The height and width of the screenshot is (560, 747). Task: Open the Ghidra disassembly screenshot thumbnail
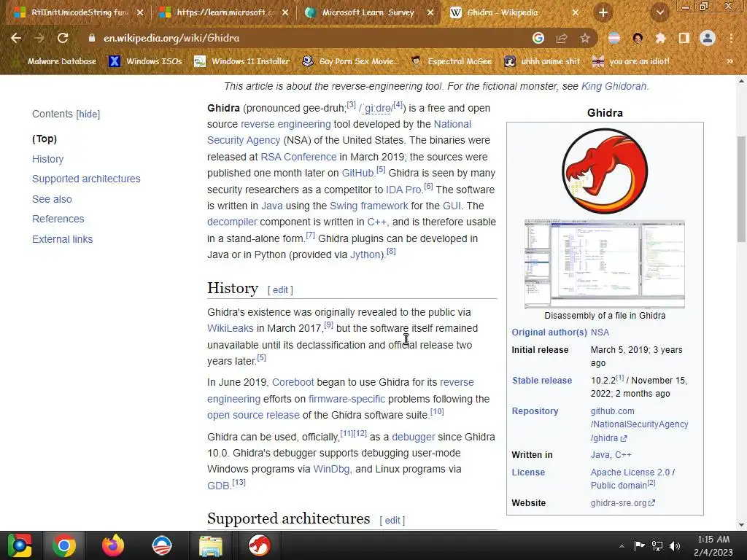click(x=605, y=264)
